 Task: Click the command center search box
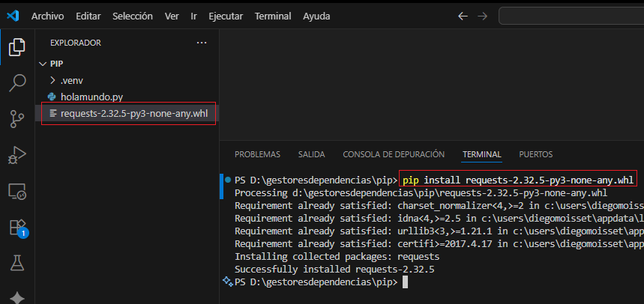click(x=570, y=16)
